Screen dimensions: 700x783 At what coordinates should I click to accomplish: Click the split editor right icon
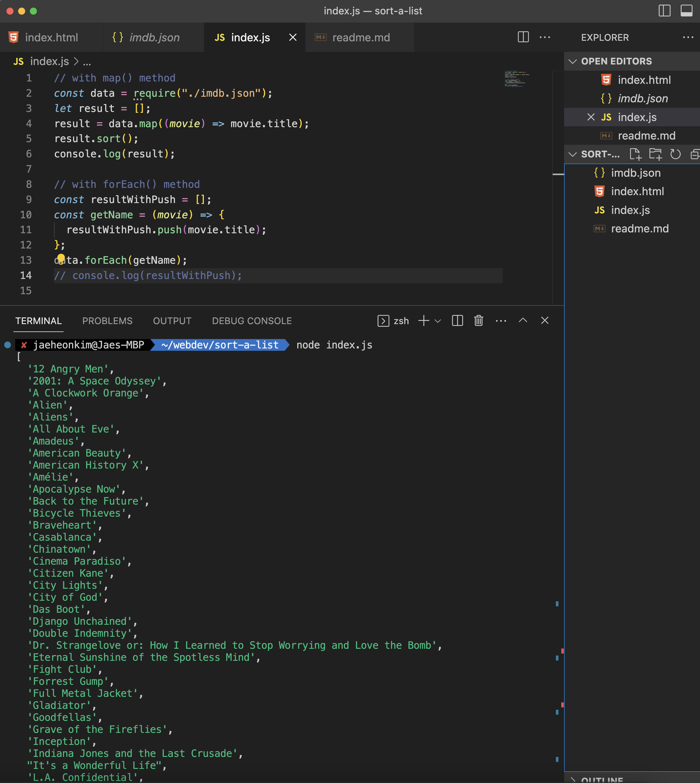pyautogui.click(x=523, y=37)
